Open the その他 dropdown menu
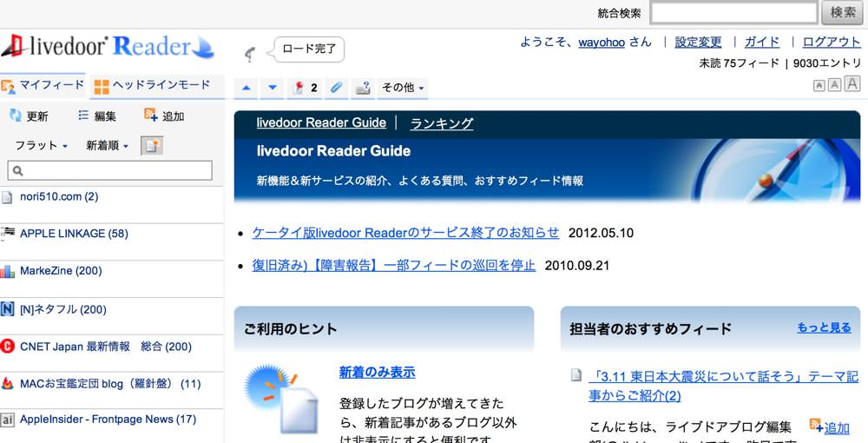 click(403, 88)
